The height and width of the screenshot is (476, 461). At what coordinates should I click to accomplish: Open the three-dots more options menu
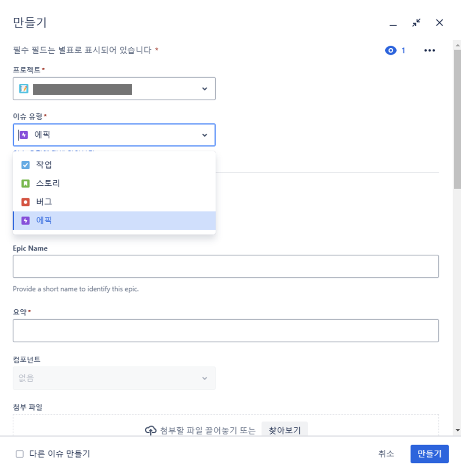429,51
